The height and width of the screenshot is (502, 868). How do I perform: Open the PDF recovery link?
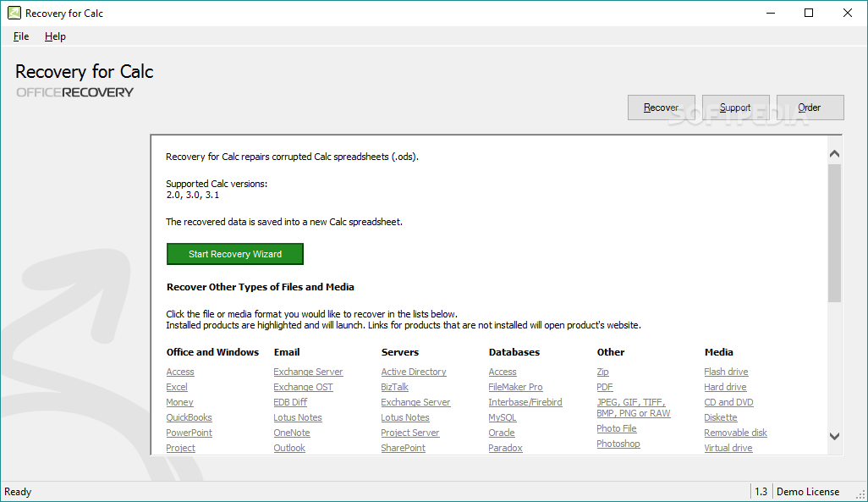(x=605, y=387)
